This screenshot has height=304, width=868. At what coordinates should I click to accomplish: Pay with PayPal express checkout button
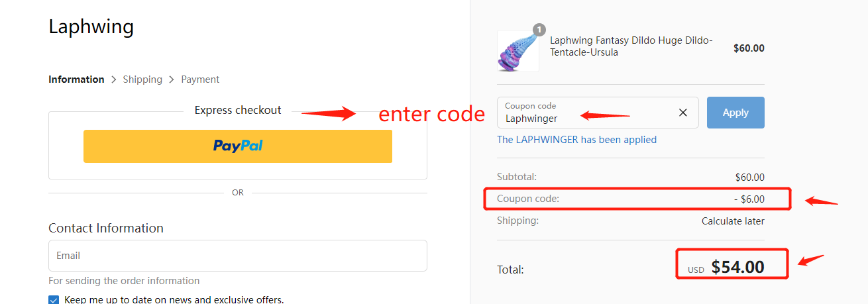click(x=238, y=146)
